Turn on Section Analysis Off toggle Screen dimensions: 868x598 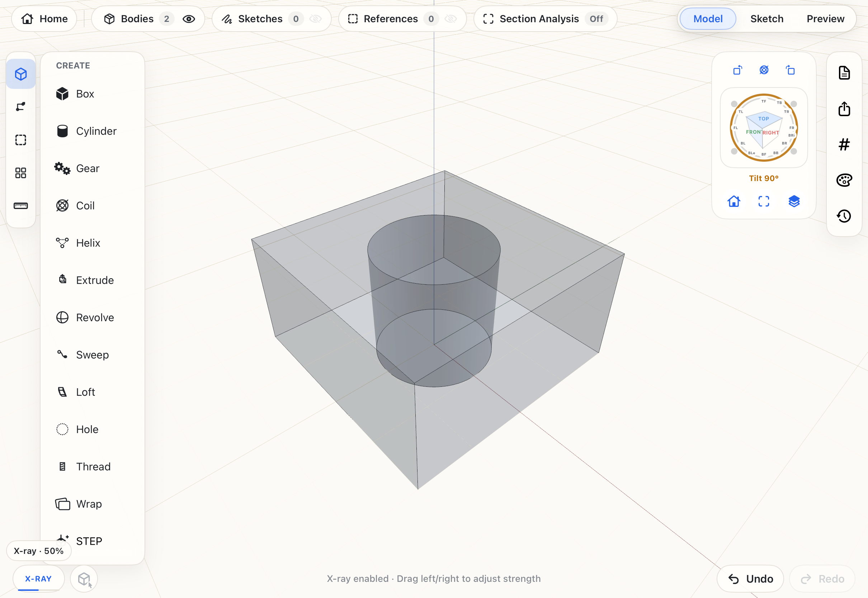point(596,19)
